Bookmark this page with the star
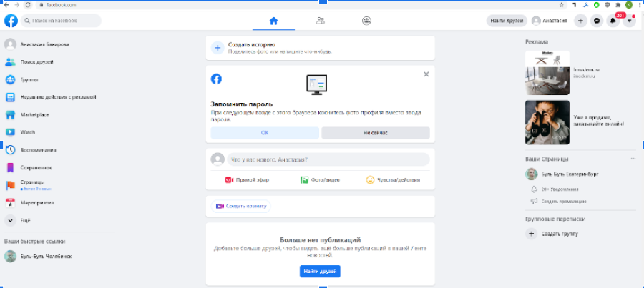Screen dimensions: 644x288 coord(562,5)
